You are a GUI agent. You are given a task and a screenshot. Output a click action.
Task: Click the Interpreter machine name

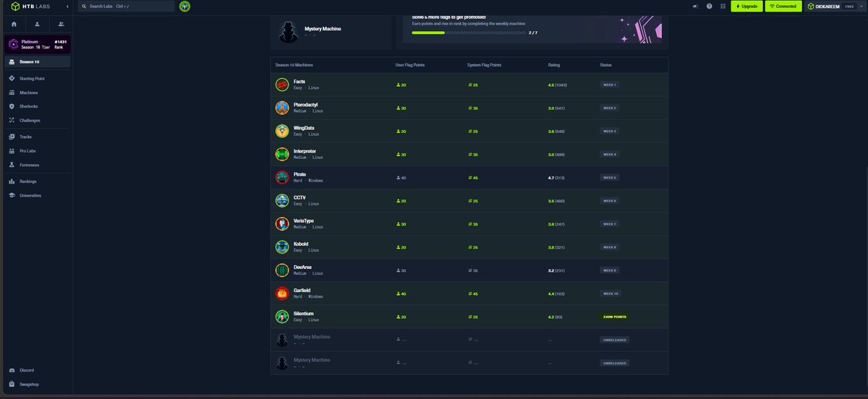pyautogui.click(x=305, y=151)
